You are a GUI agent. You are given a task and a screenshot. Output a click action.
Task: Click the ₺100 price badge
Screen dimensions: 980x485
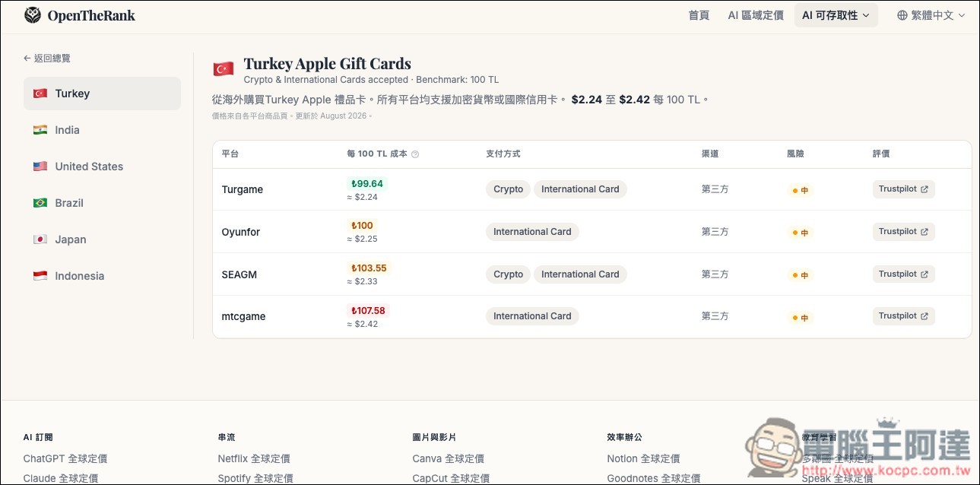click(x=362, y=226)
